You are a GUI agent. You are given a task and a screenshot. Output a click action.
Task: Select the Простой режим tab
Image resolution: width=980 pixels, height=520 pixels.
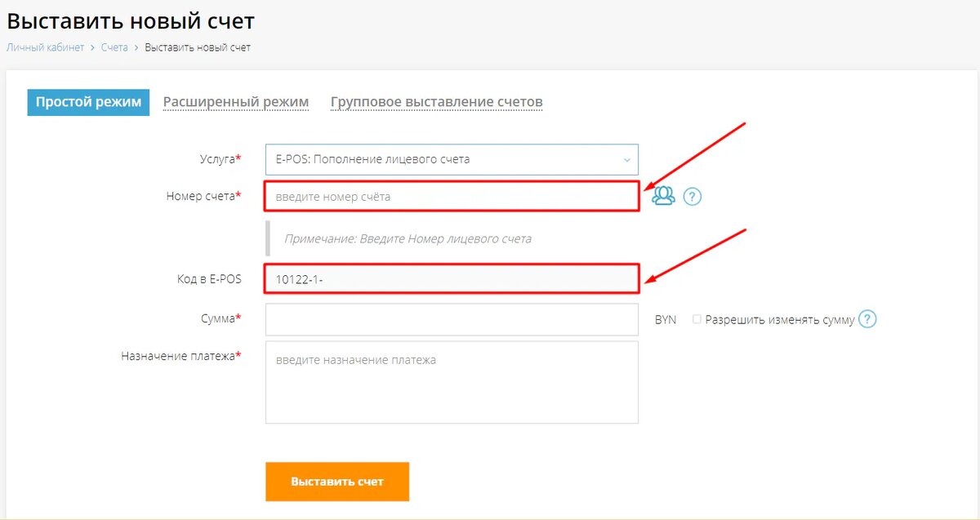coord(87,101)
